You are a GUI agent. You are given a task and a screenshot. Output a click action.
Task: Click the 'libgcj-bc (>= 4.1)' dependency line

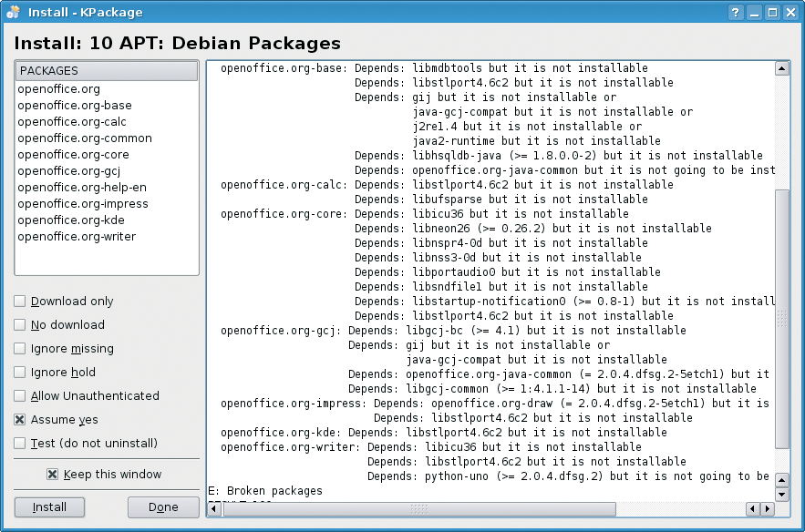click(517, 331)
